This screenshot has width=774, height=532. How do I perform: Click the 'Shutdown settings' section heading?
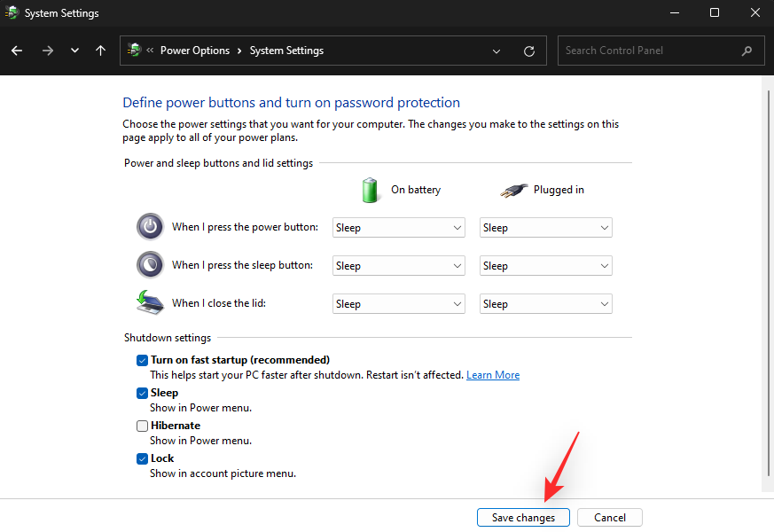(168, 338)
